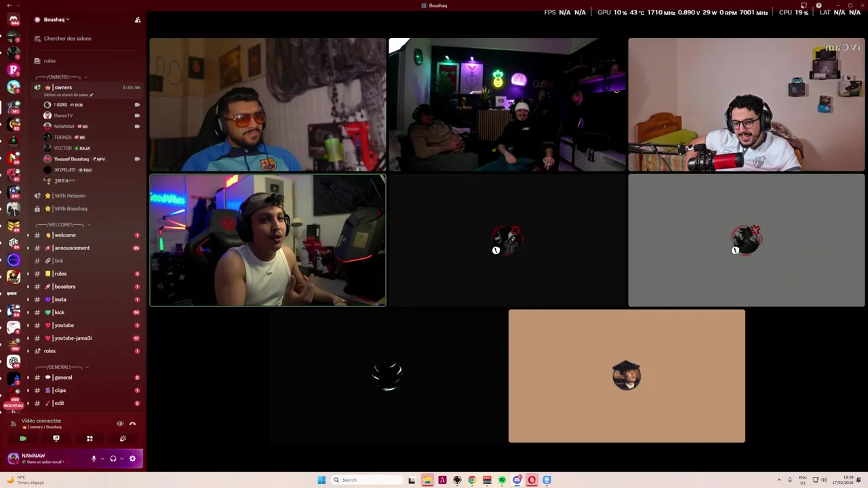
Task: Open the kick channel
Action: coord(87,312)
